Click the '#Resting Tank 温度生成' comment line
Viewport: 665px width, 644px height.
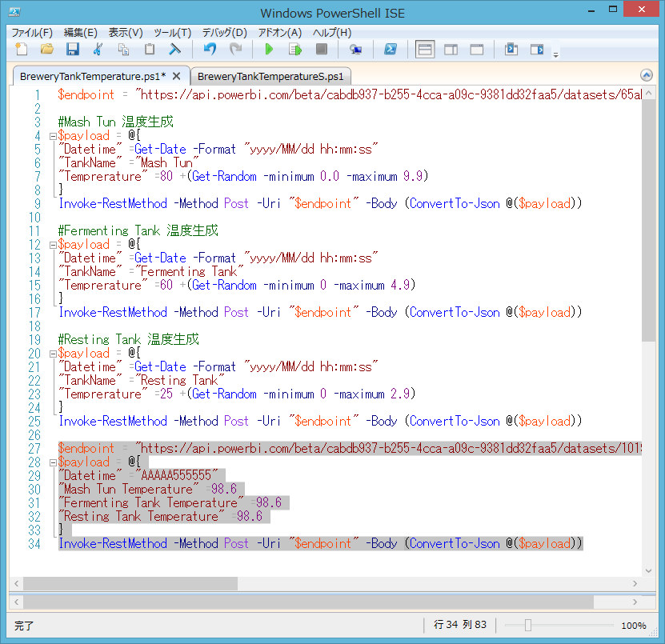click(129, 339)
